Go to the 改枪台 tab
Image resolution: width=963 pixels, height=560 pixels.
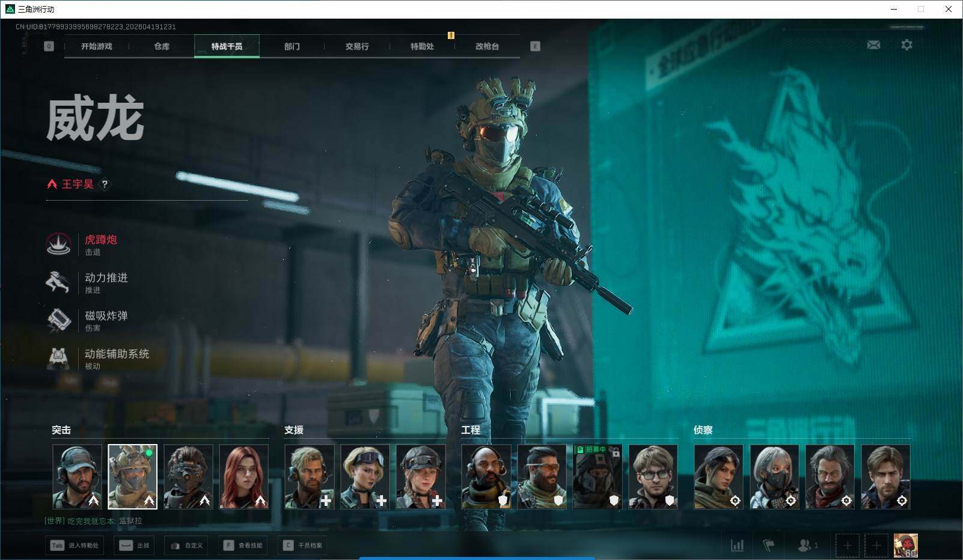[x=487, y=46]
